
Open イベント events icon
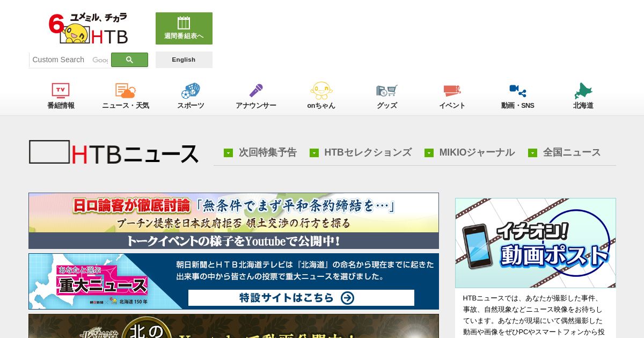(x=452, y=90)
